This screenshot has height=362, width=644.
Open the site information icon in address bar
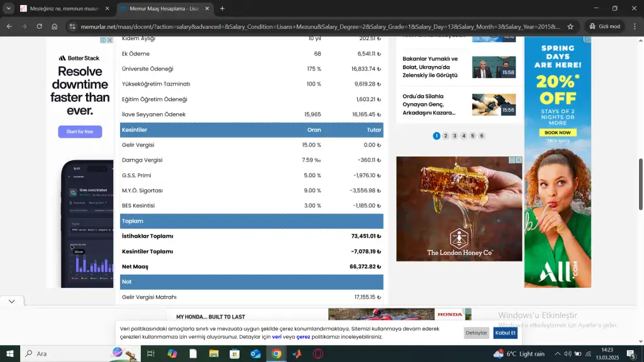(x=73, y=26)
